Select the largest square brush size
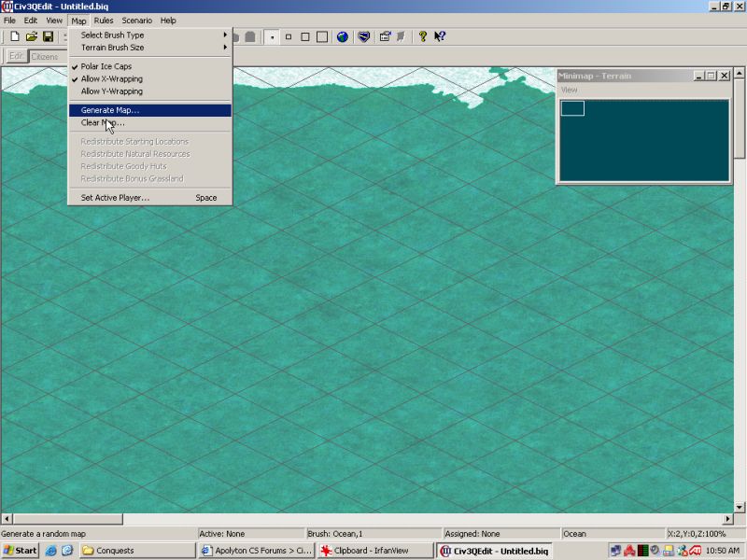 [322, 37]
